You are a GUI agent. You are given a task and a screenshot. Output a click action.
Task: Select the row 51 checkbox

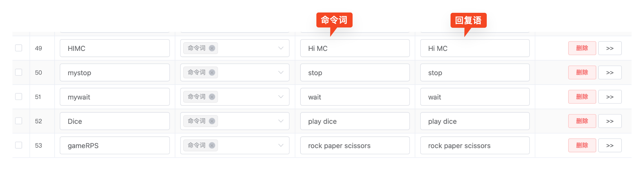click(x=19, y=96)
